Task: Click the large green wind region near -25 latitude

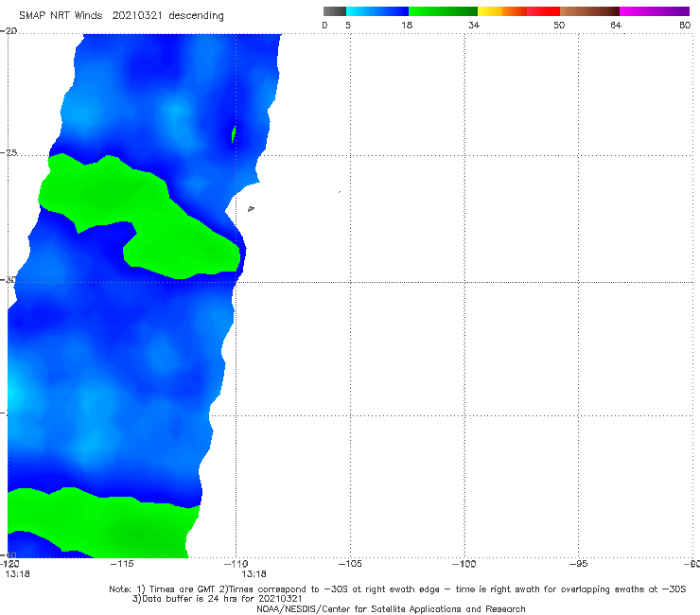Action: (x=139, y=217)
